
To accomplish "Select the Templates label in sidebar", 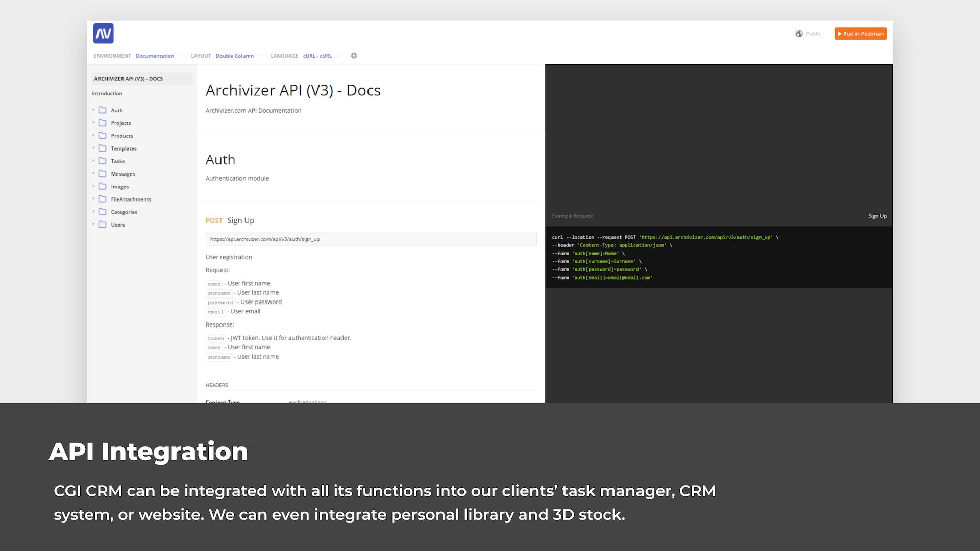I will (124, 148).
